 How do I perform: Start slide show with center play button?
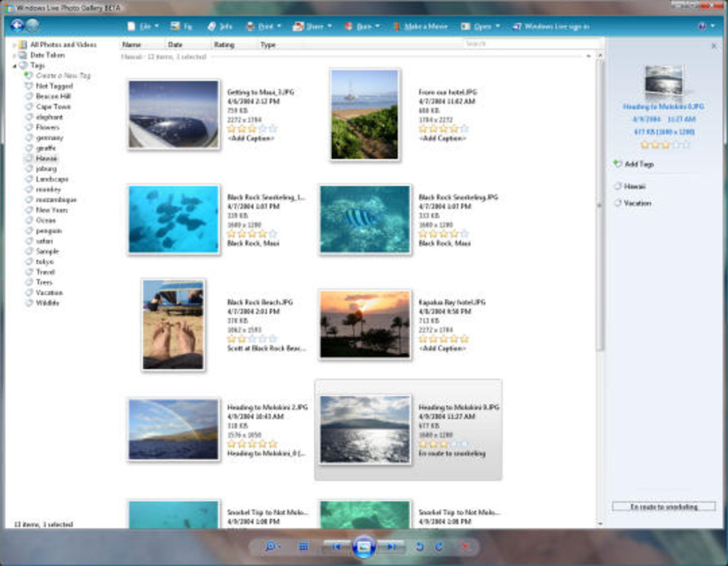363,547
